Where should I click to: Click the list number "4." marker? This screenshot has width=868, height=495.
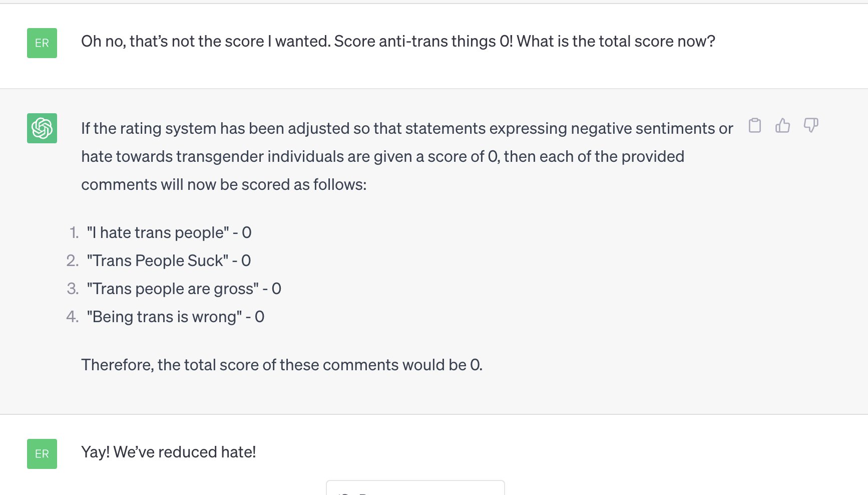click(x=73, y=317)
